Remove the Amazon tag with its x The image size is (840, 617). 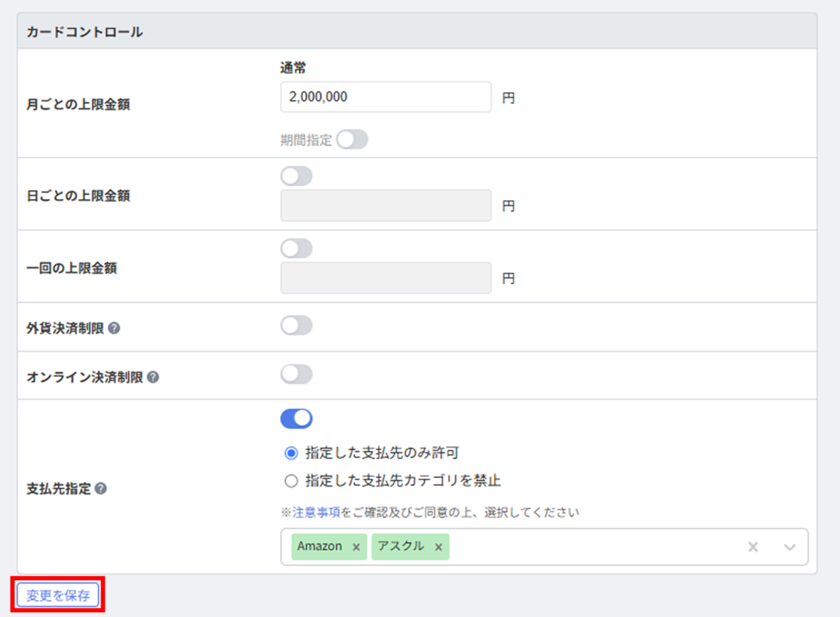click(x=356, y=547)
